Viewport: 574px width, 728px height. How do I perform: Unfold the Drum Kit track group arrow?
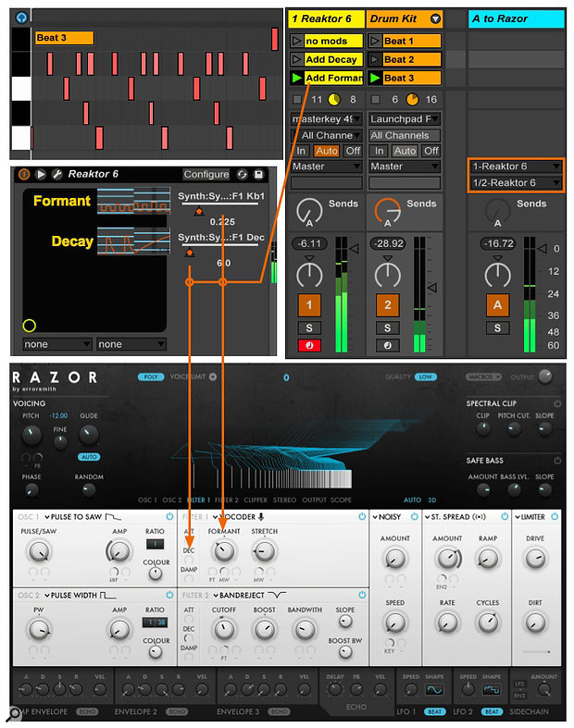[435, 19]
